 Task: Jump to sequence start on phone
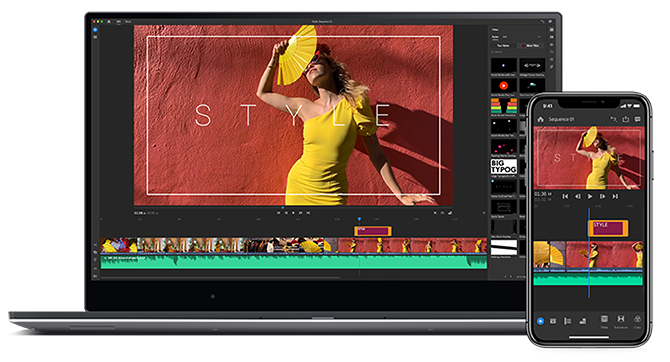(x=565, y=196)
